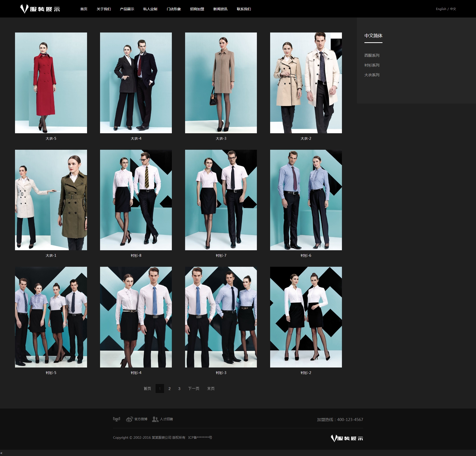The image size is (476, 456).
Task: Click the 下一页 next page button
Action: coord(194,388)
